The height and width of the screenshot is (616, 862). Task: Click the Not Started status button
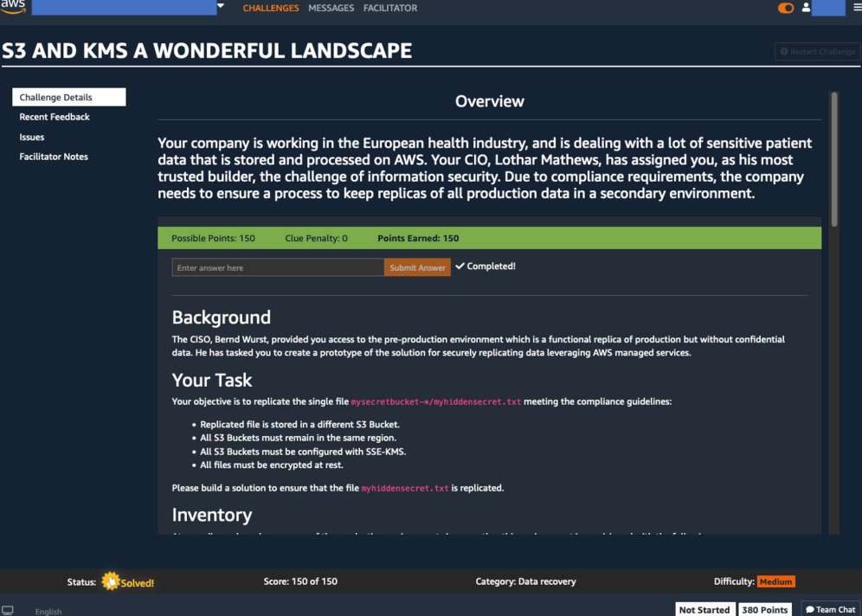(x=704, y=609)
